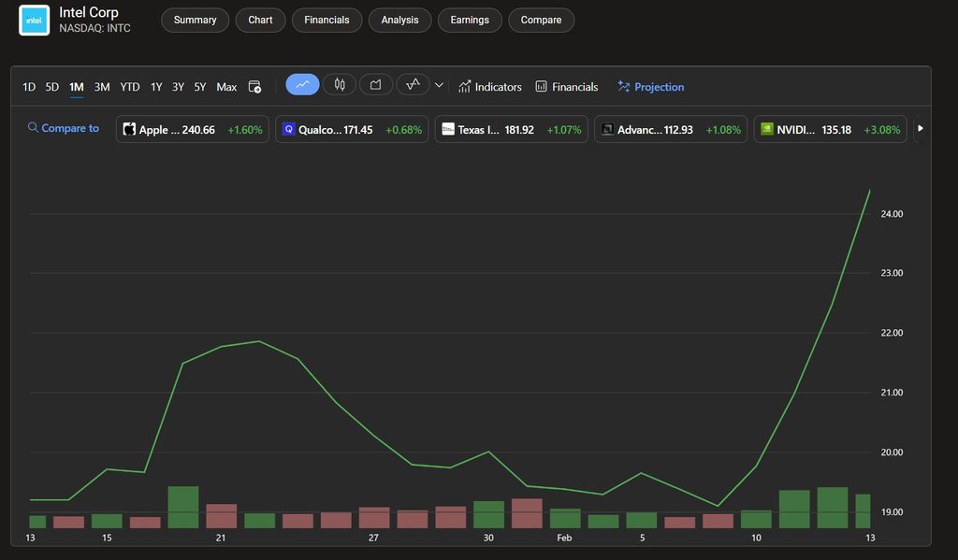This screenshot has height=560, width=958.
Task: Open the chart type dropdown chevron
Action: click(x=439, y=85)
